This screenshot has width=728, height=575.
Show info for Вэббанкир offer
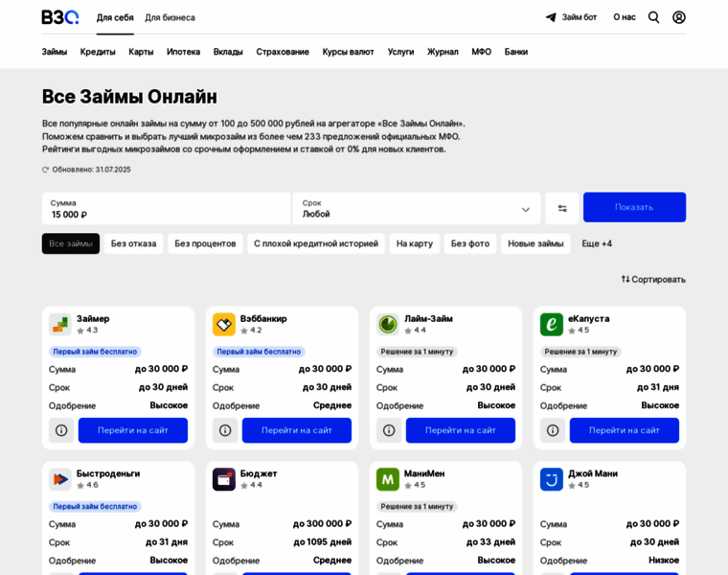click(225, 430)
